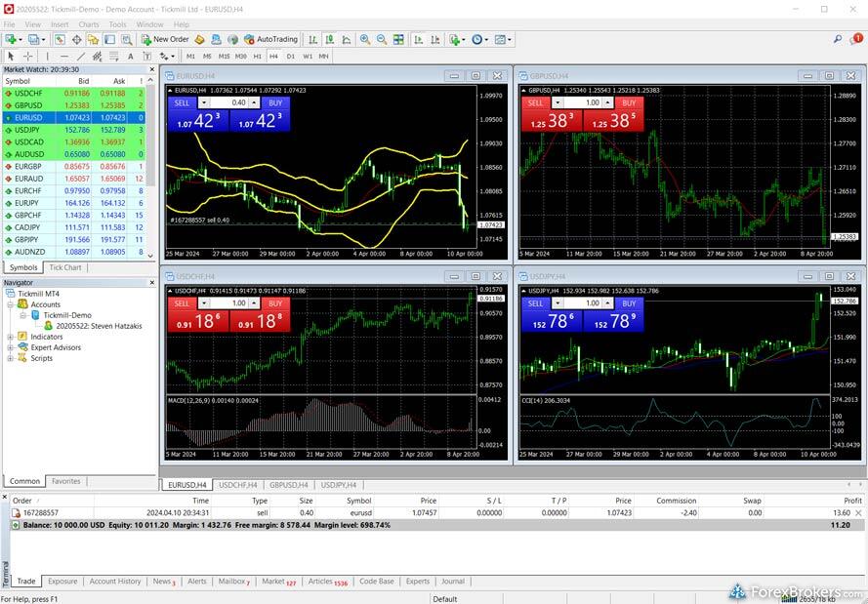Expand the Expert Advisors tree node
The height and width of the screenshot is (604, 868).
point(10,347)
